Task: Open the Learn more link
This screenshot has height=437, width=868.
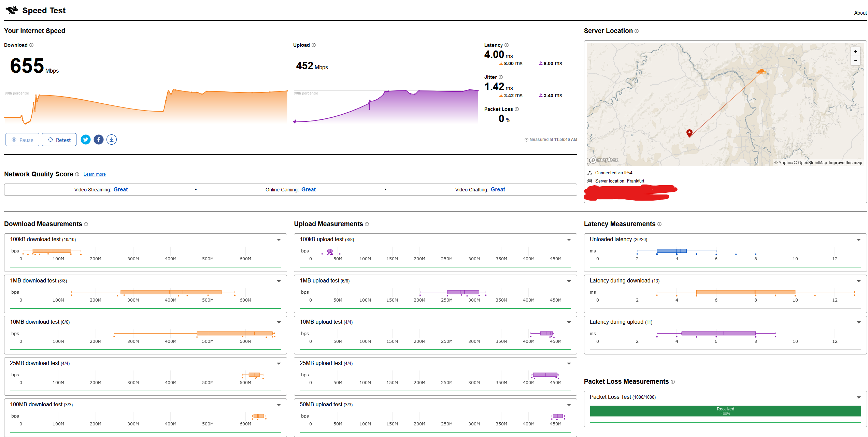Action: point(95,174)
